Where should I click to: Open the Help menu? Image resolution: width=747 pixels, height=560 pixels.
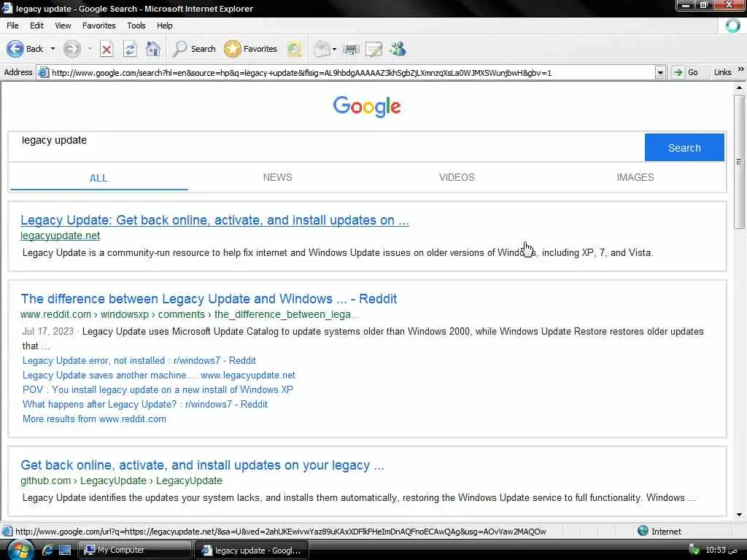[165, 26]
